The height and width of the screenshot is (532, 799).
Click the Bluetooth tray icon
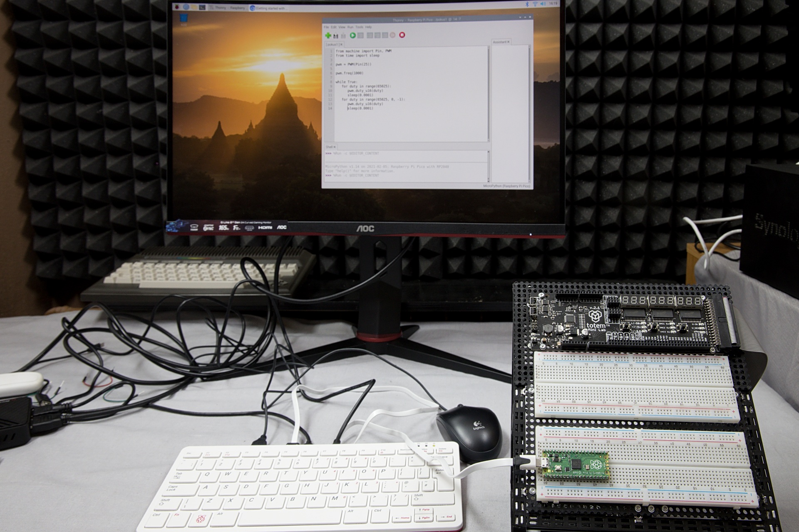[x=527, y=4]
